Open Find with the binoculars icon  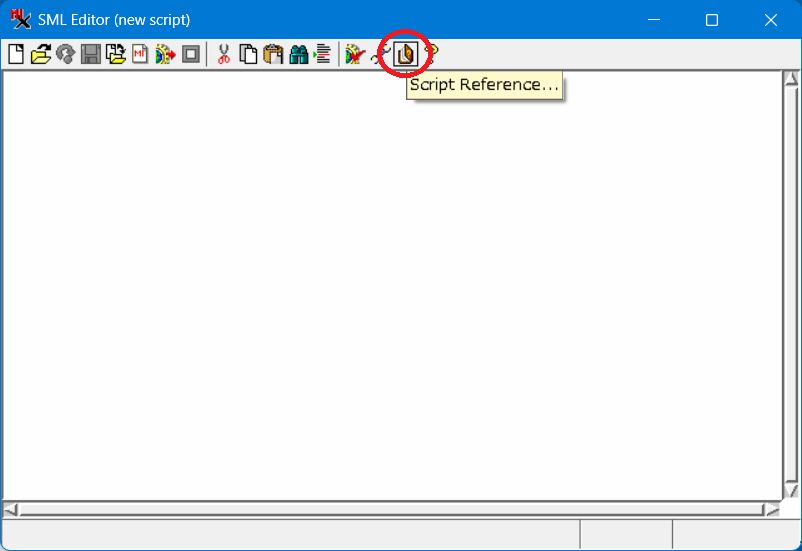(x=298, y=54)
